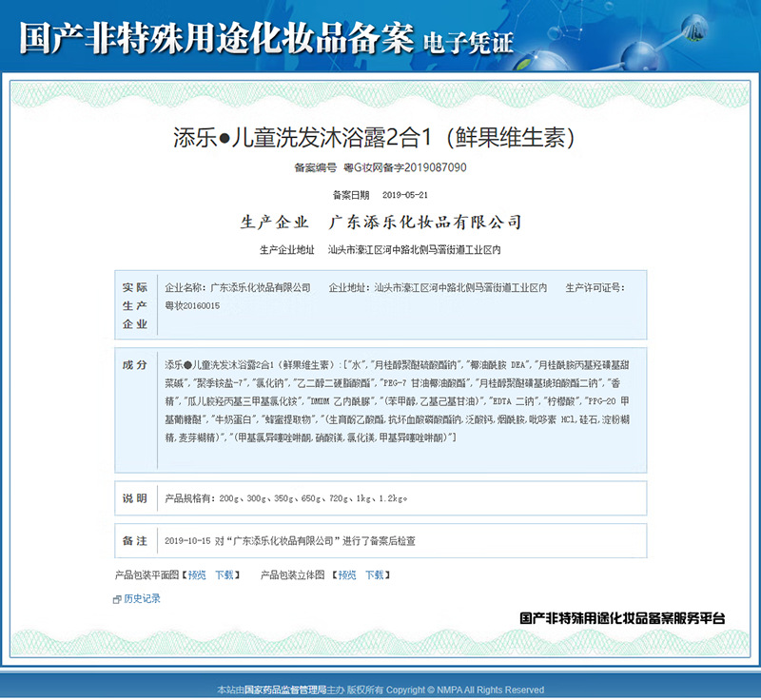This screenshot has width=761, height=700.
Task: Preview the 产品包装立体图 image via 预览
Action: [x=347, y=574]
